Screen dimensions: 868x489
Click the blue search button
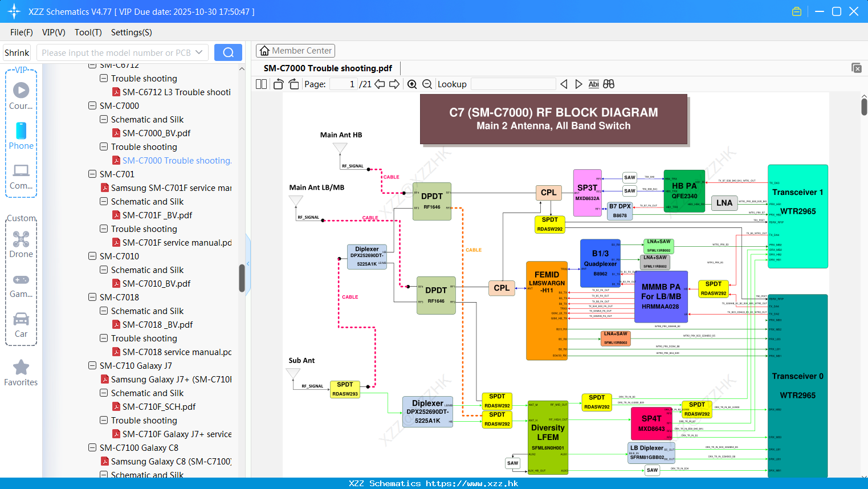coord(228,52)
